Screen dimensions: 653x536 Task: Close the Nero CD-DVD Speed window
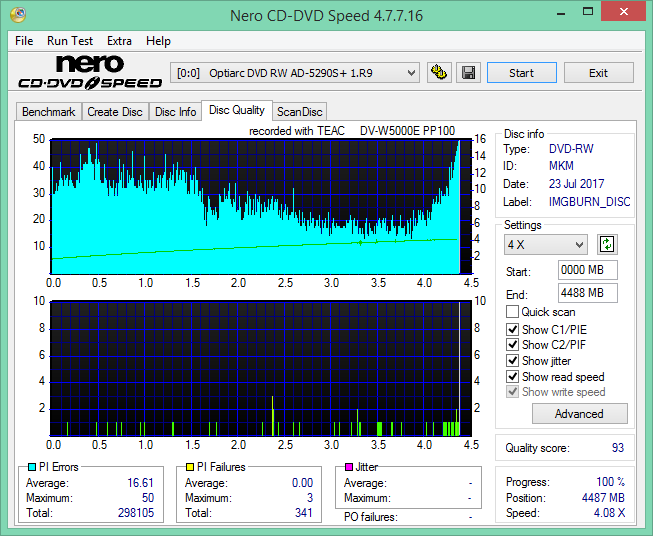[x=623, y=12]
